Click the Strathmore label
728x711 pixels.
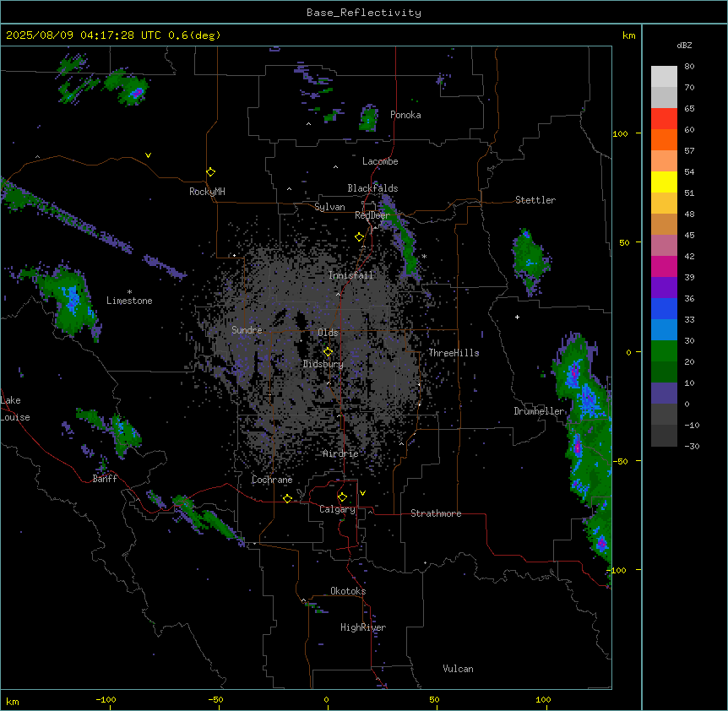[436, 513]
